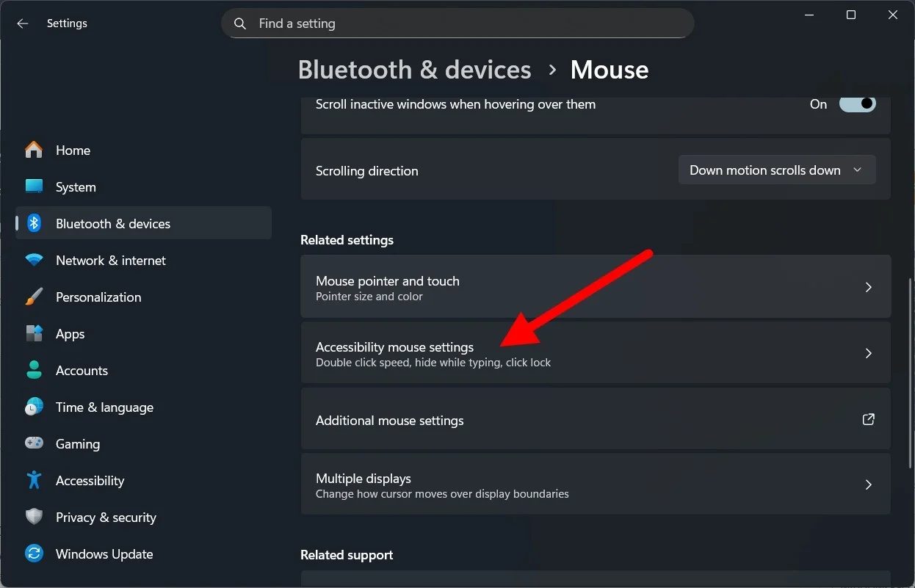Screen dimensions: 915x588
Task: Open Bluetooth & devices breadcrumb link
Action: tap(414, 69)
